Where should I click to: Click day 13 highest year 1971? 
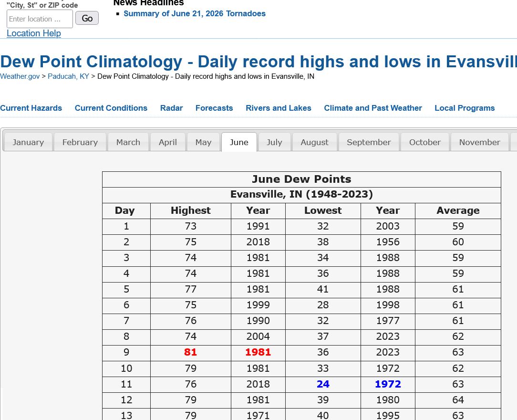click(258, 415)
